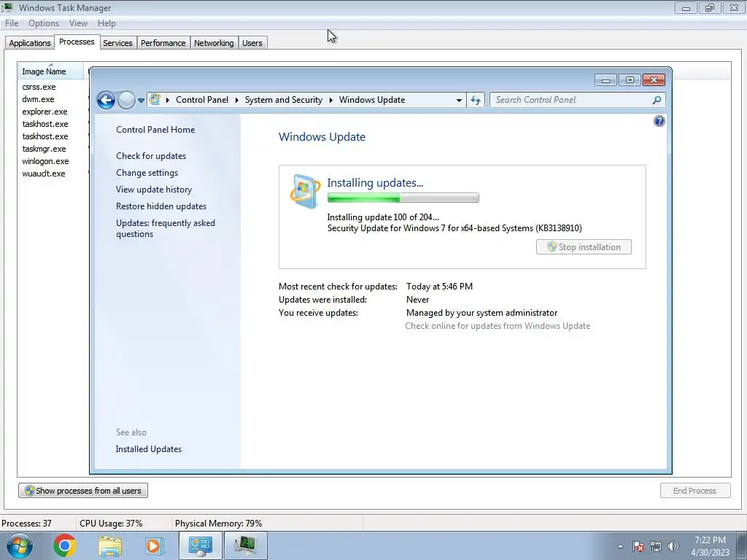Click the Back arrow in Windows Update window
The height and width of the screenshot is (560, 747).
tap(106, 100)
